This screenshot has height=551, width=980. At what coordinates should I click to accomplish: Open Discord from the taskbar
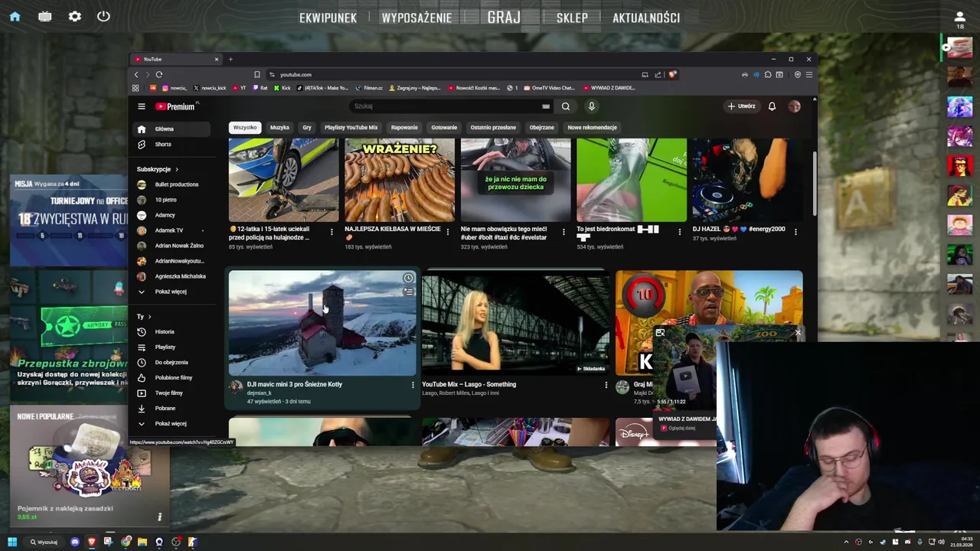pyautogui.click(x=74, y=542)
